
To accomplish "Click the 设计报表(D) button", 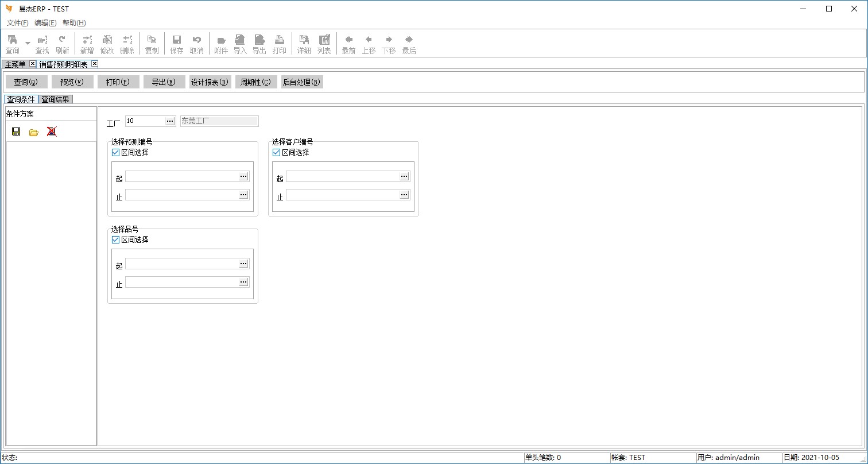I will tap(210, 82).
